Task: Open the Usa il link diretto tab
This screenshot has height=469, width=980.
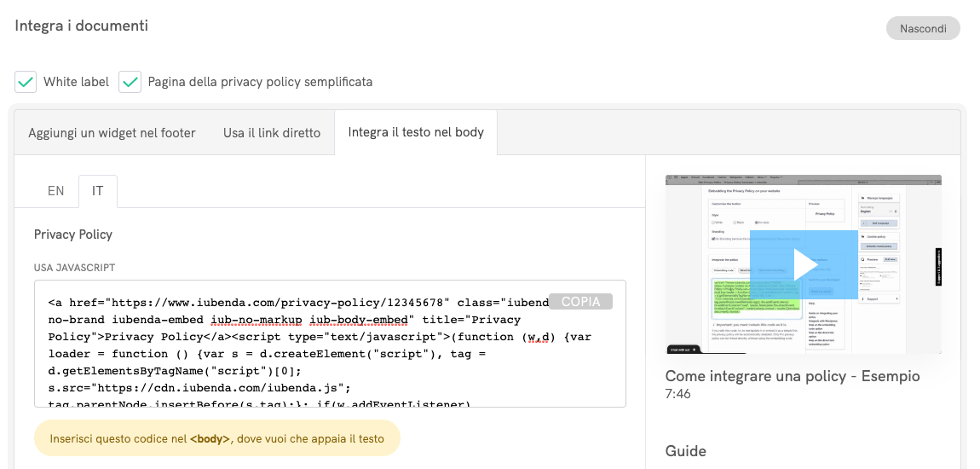Action: point(272,133)
